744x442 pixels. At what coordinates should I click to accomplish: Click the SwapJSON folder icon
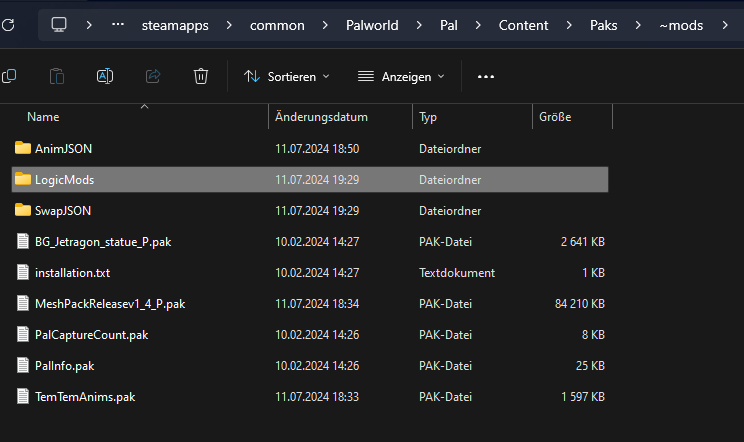23,210
